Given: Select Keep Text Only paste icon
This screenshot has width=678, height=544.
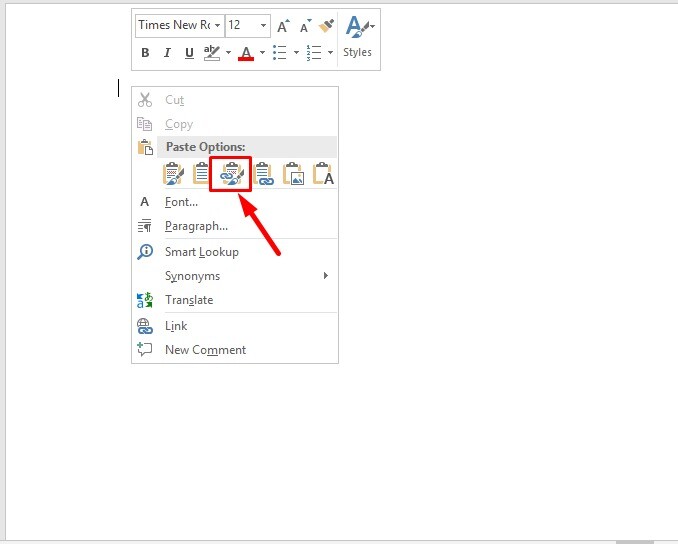Looking at the screenshot, I should [323, 174].
